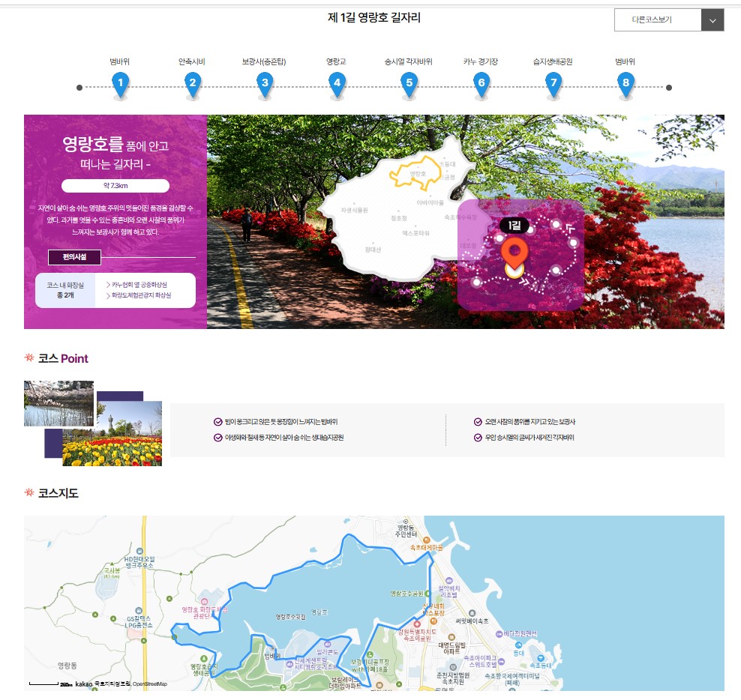Viewport: 741px width, 700px height.
Task: Click the 1길 black badge on mini map
Action: pos(514,226)
